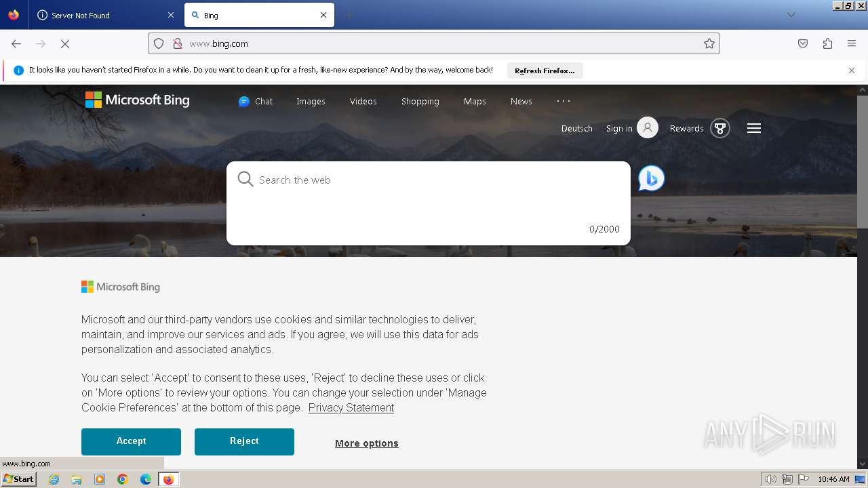The width and height of the screenshot is (868, 488).
Task: Open a new tab with plus button
Action: click(x=349, y=15)
